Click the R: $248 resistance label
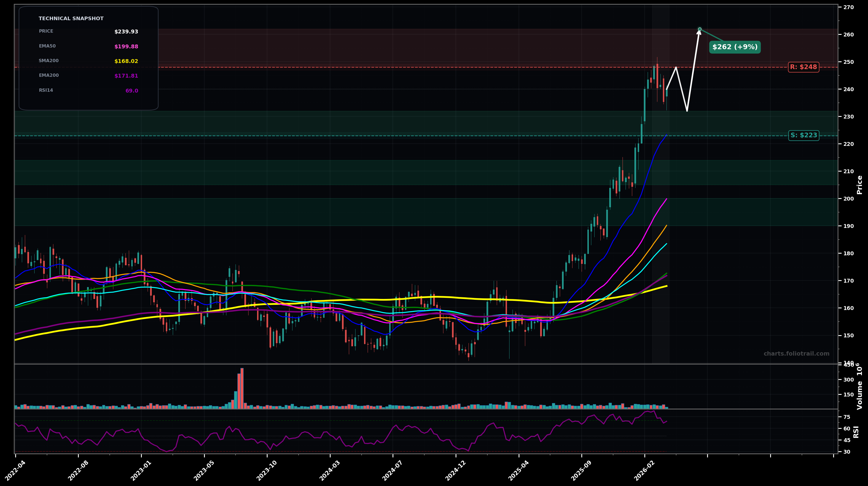The width and height of the screenshot is (868, 486). tap(804, 67)
